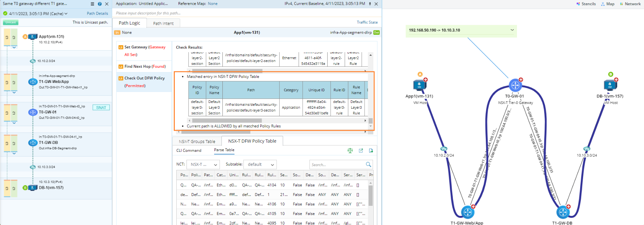Click the green compare scales icon
The height and width of the screenshot is (225, 644).
350,150
